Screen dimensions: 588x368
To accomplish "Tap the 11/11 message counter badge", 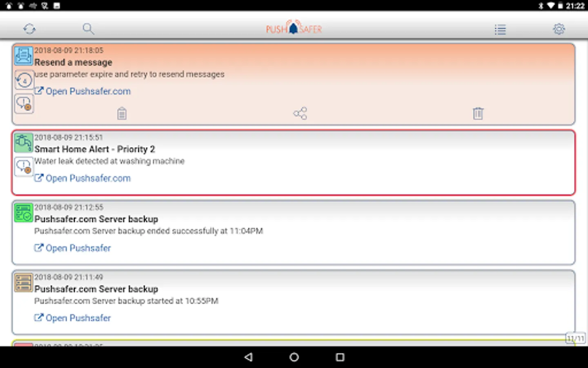I will pos(575,338).
